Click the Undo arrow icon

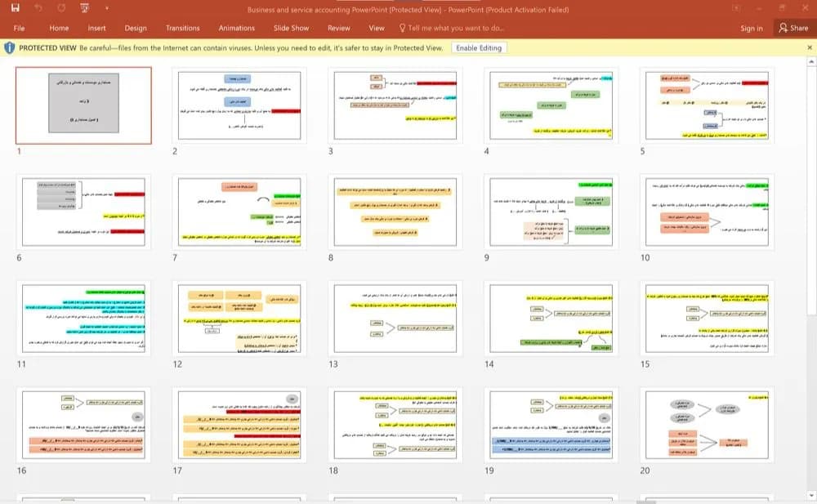click(38, 8)
